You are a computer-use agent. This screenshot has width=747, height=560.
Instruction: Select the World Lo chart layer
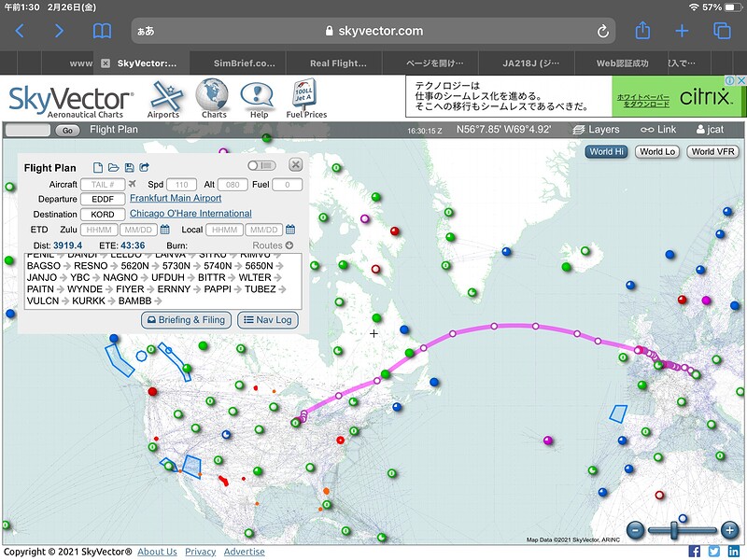point(657,151)
